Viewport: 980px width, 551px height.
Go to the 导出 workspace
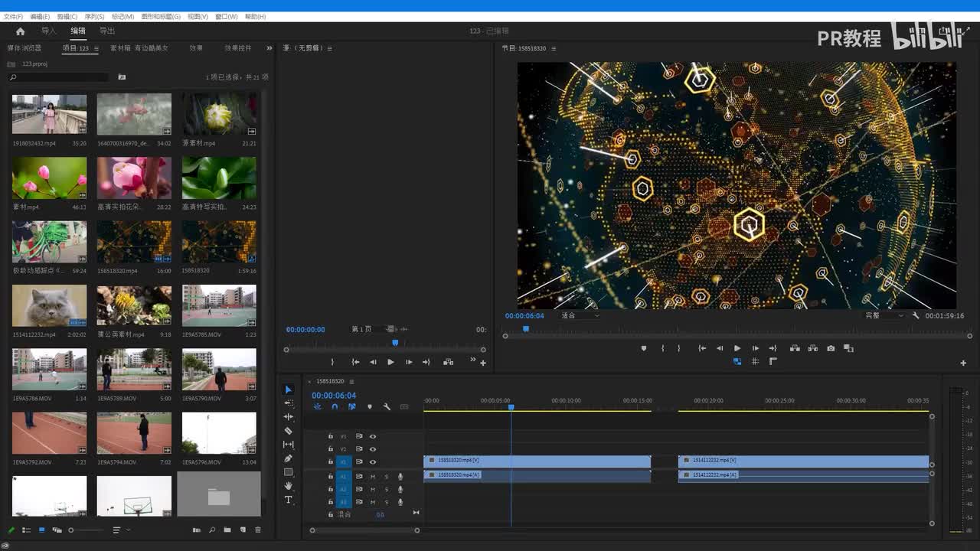click(x=107, y=31)
